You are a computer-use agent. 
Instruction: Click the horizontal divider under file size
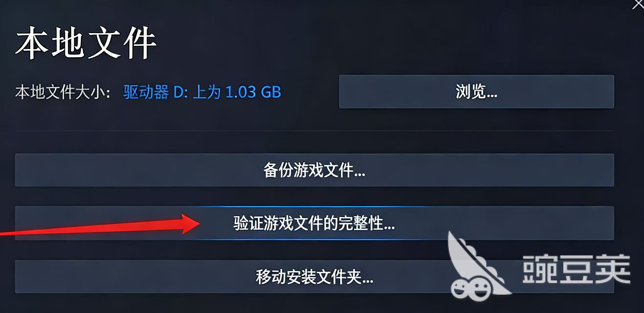[314, 131]
